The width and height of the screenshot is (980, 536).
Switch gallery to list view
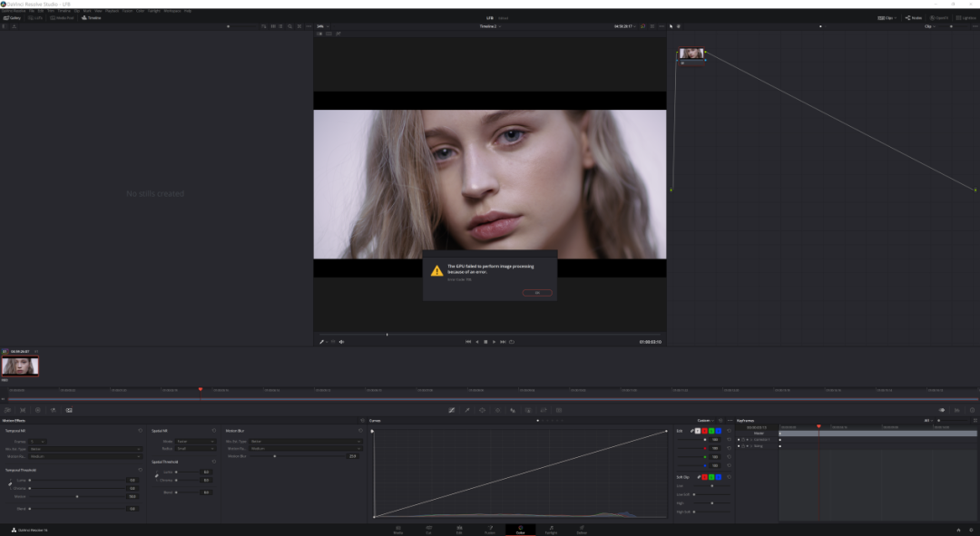pos(280,26)
